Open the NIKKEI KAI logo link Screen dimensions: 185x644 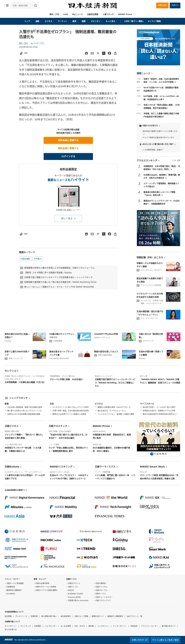click(159, 557)
